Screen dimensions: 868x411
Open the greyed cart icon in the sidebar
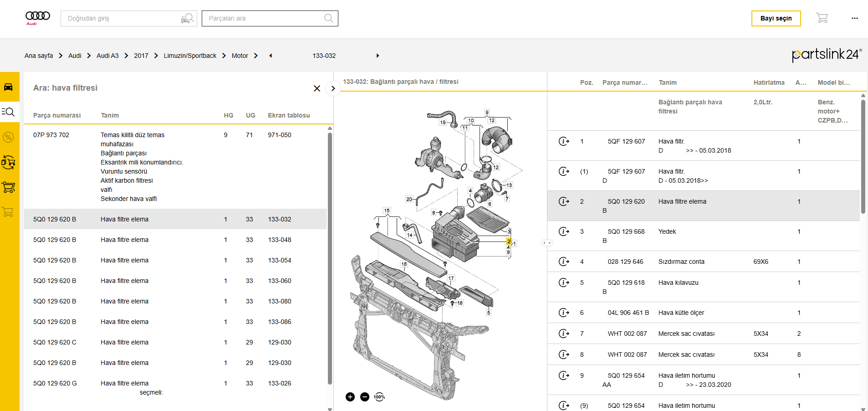[x=8, y=212]
